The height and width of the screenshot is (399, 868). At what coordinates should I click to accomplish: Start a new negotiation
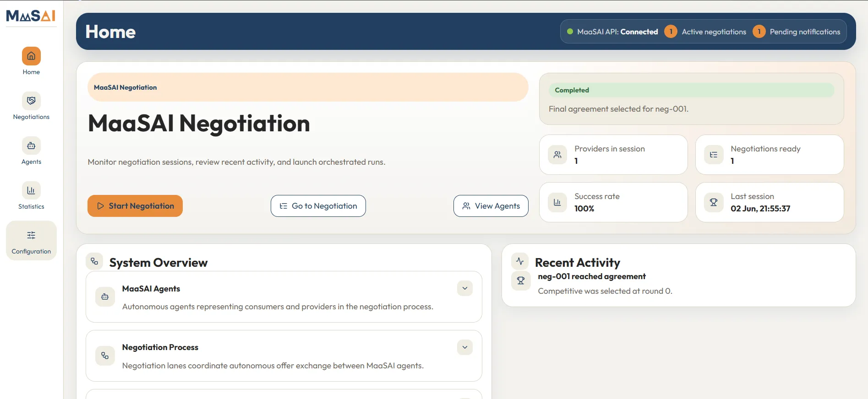(135, 206)
